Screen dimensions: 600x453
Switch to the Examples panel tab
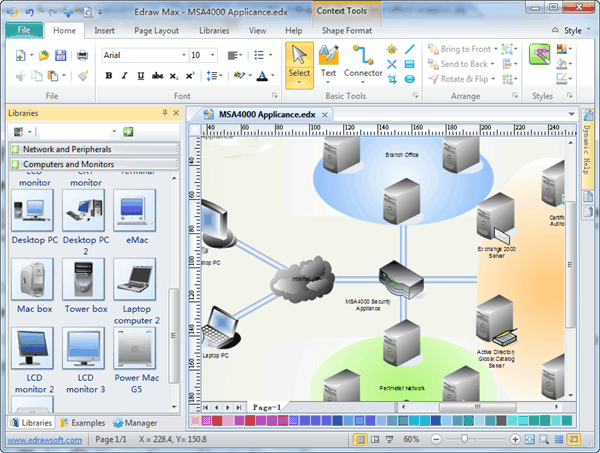pos(82,423)
